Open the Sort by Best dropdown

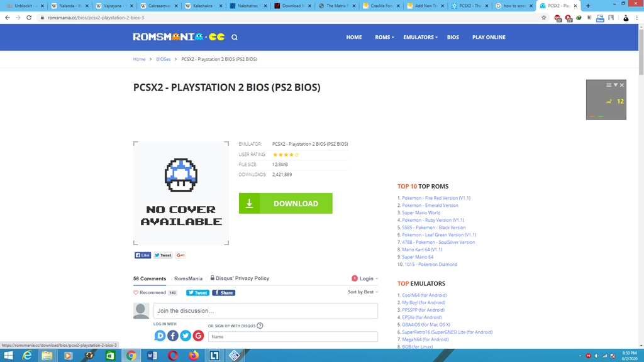pyautogui.click(x=363, y=292)
